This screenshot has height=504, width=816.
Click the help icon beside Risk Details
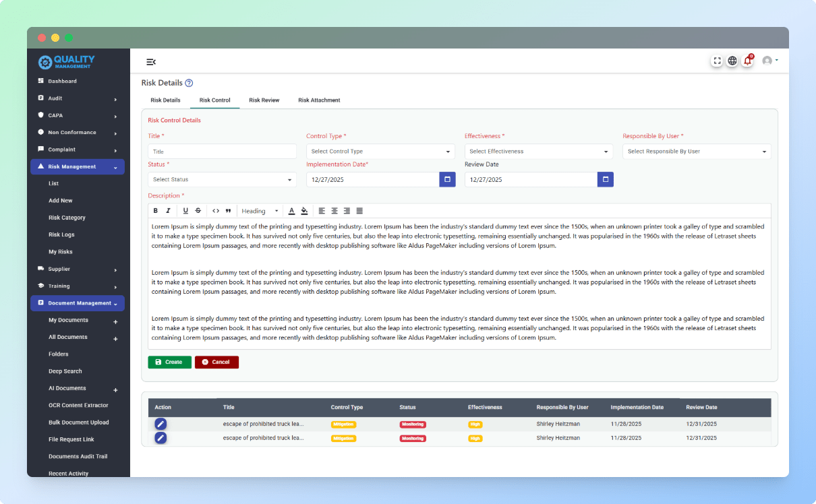pyautogui.click(x=189, y=83)
